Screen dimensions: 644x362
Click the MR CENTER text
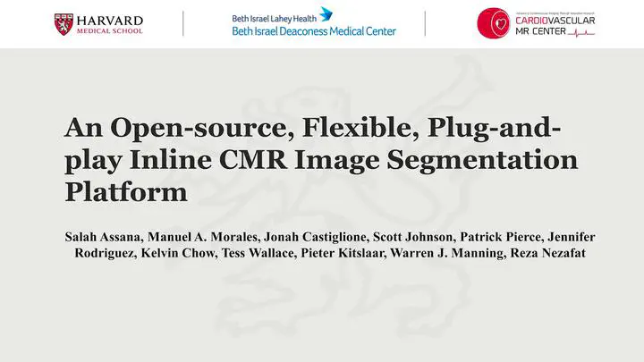[540, 31]
